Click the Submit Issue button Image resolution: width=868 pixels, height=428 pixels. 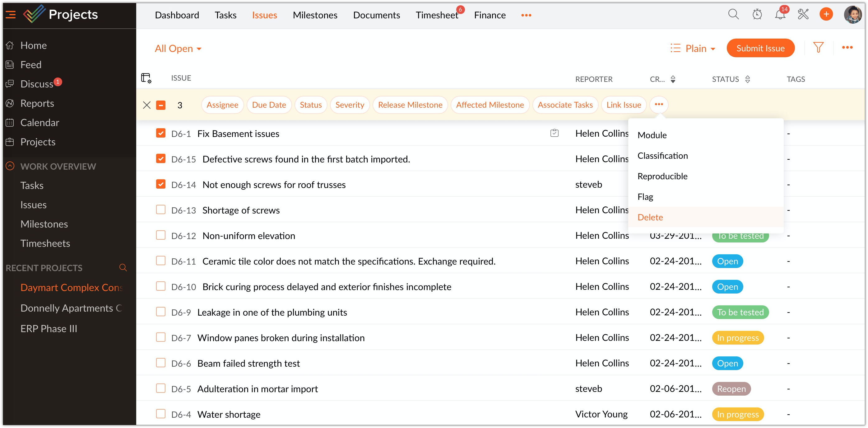(x=760, y=48)
